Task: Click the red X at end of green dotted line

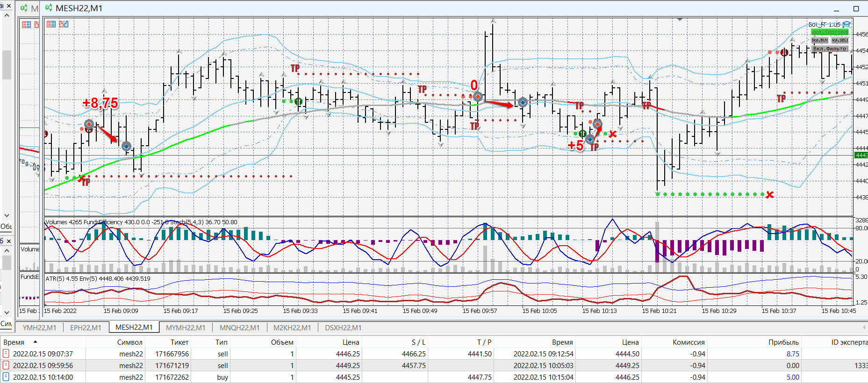Action: [770, 195]
